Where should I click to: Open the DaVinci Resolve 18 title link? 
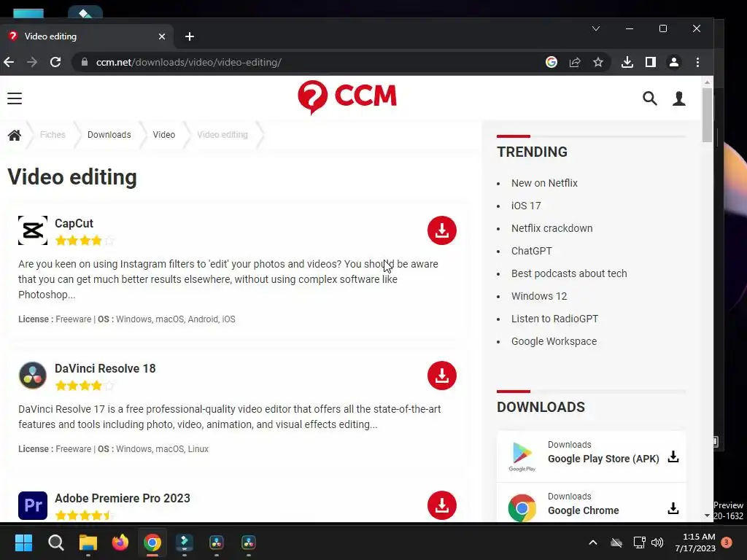[105, 368]
